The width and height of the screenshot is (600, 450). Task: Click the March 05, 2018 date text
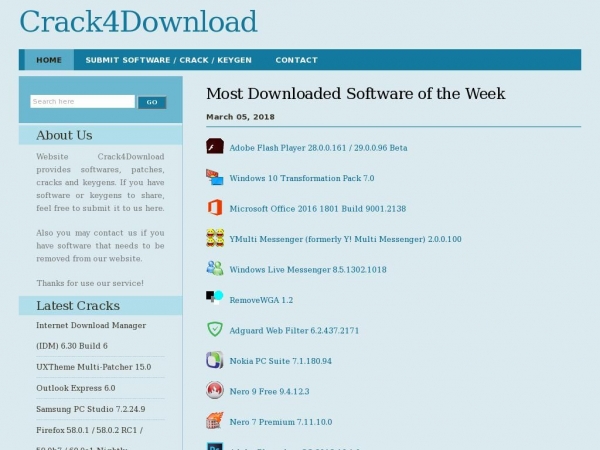pos(240,117)
